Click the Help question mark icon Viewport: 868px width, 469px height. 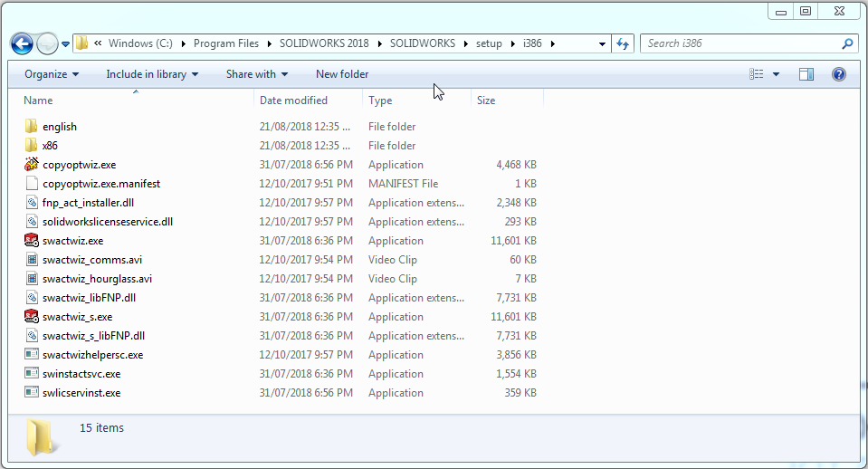coord(839,74)
